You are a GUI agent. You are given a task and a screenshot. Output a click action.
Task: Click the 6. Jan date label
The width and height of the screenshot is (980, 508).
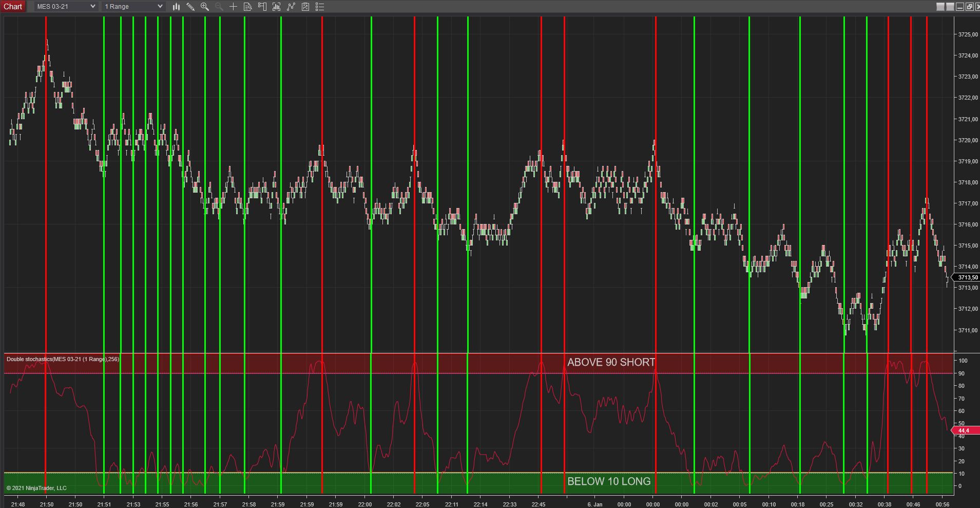[595, 504]
